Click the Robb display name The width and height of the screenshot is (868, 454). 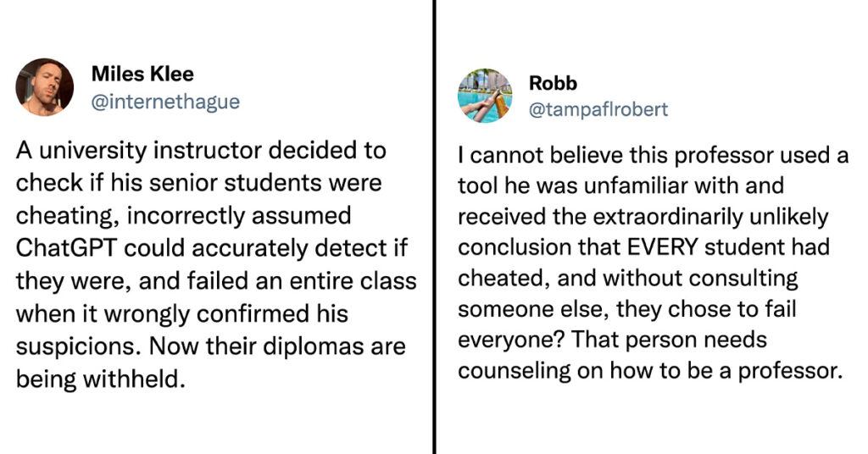pyautogui.click(x=553, y=83)
